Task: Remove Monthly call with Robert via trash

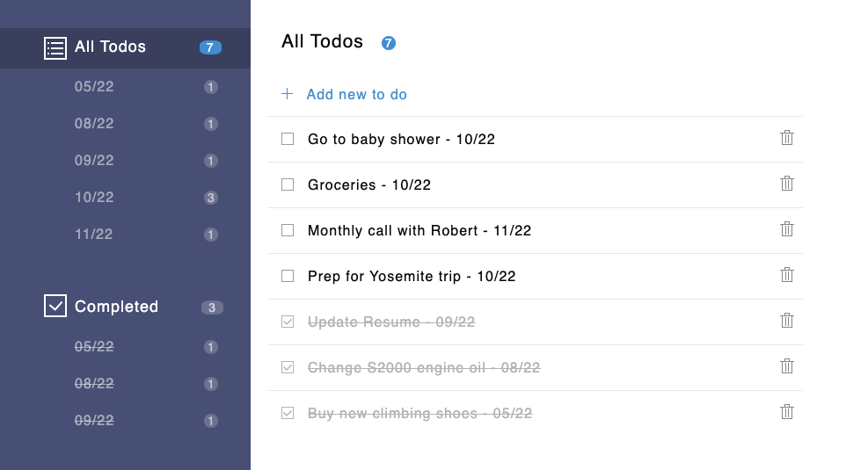Action: coord(786,229)
